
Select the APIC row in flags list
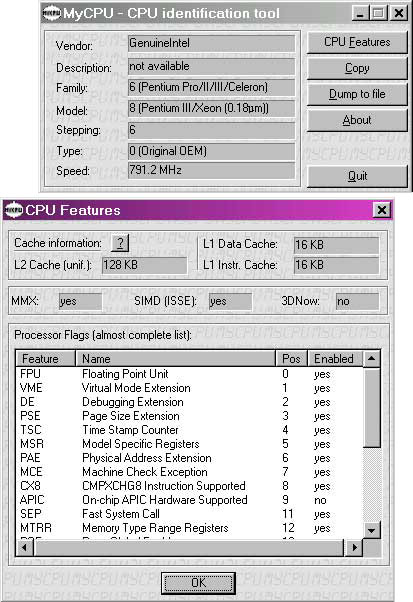tap(190, 500)
